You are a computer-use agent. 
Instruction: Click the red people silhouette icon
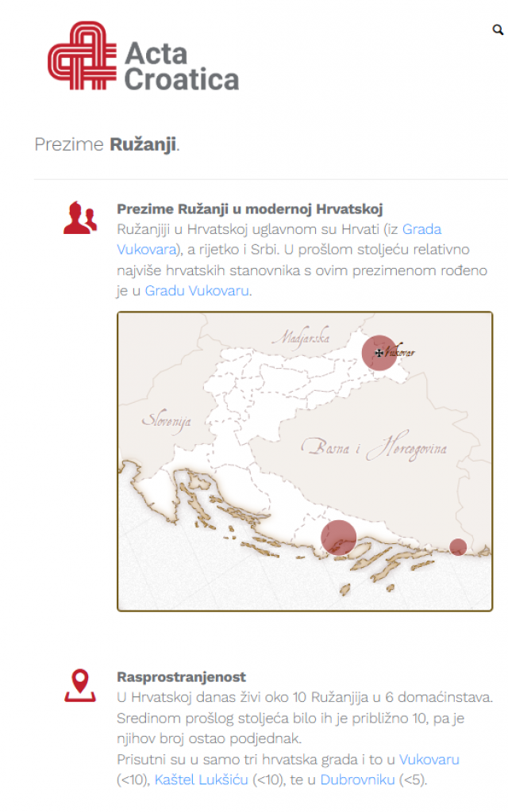pos(78,216)
